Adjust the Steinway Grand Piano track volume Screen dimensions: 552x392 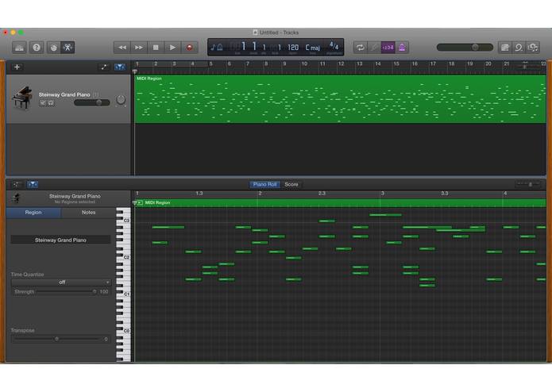[92, 102]
